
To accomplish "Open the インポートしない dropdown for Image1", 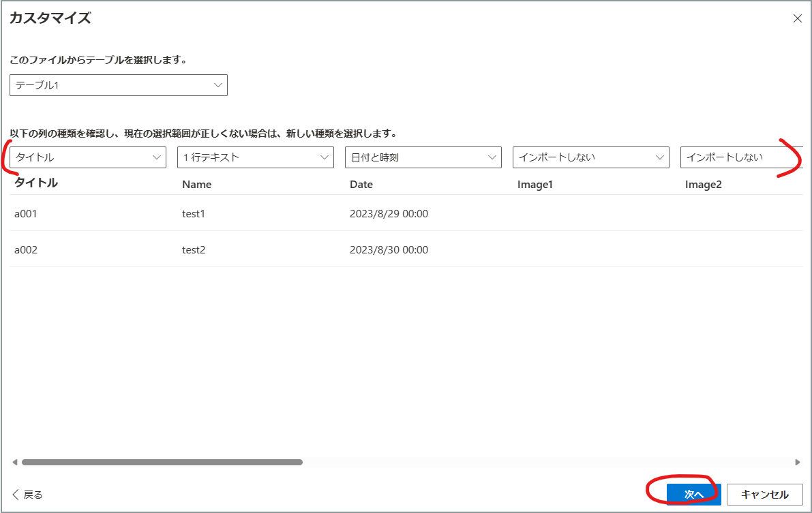I will point(590,157).
